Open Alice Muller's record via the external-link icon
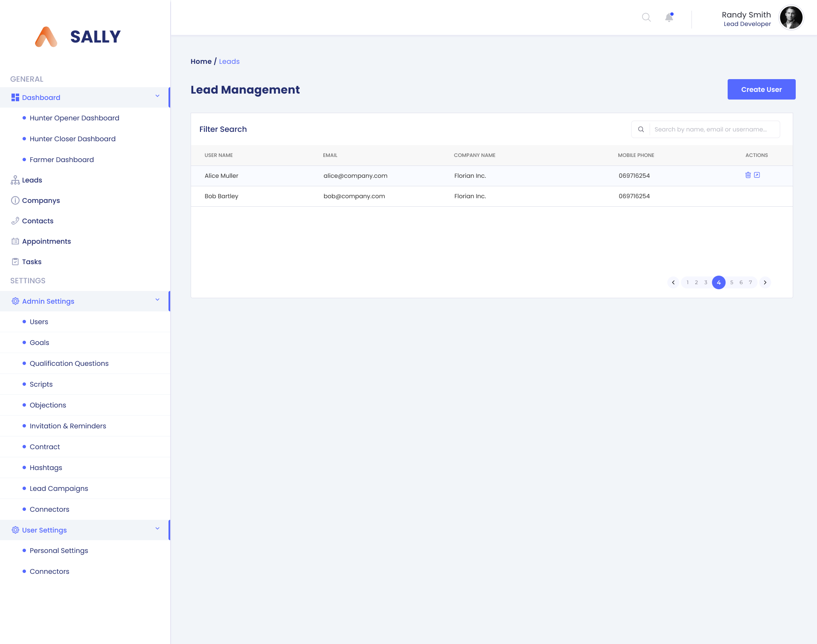The height and width of the screenshot is (644, 817). tap(757, 175)
